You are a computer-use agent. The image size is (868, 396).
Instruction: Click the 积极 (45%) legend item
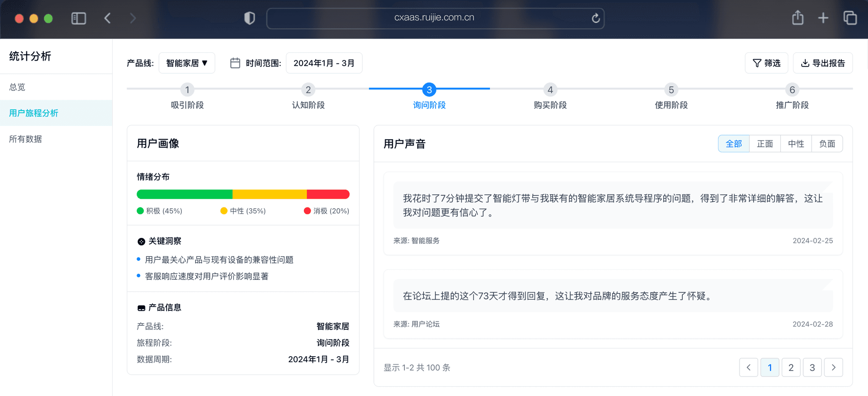(160, 211)
